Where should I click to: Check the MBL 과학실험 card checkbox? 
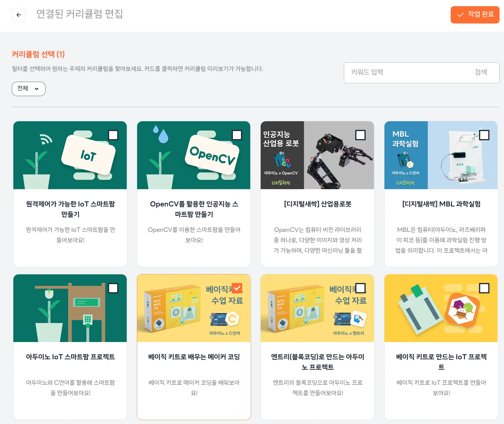(484, 135)
